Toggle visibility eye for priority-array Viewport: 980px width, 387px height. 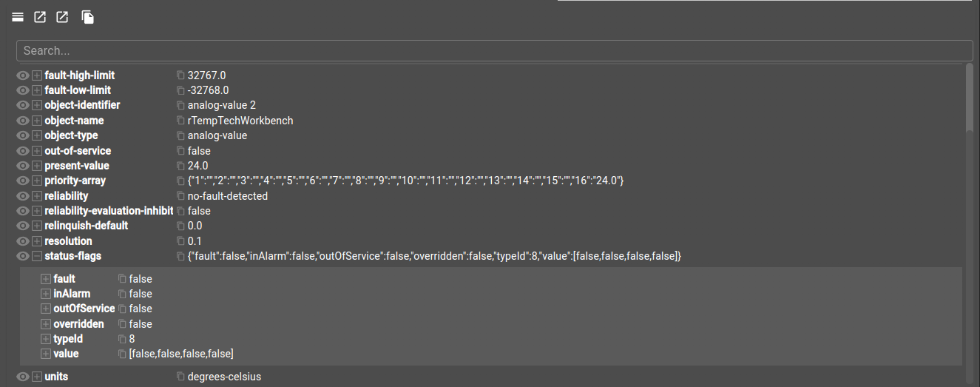tap(23, 181)
